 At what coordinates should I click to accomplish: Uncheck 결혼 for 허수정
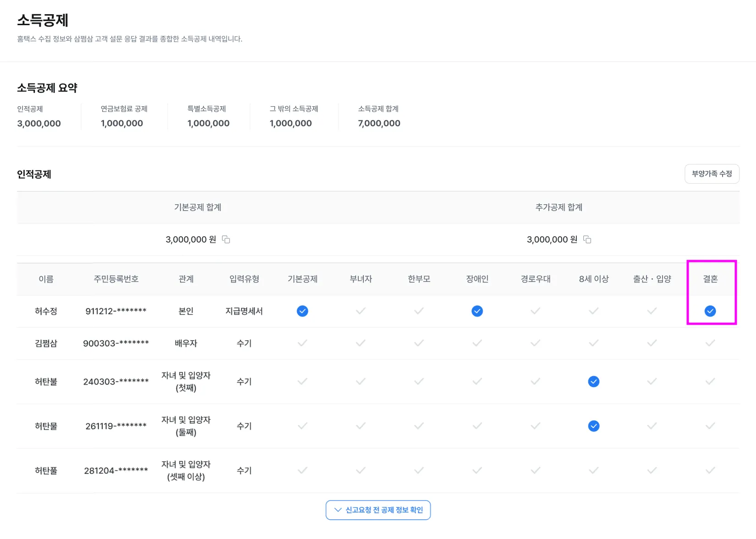coord(710,311)
